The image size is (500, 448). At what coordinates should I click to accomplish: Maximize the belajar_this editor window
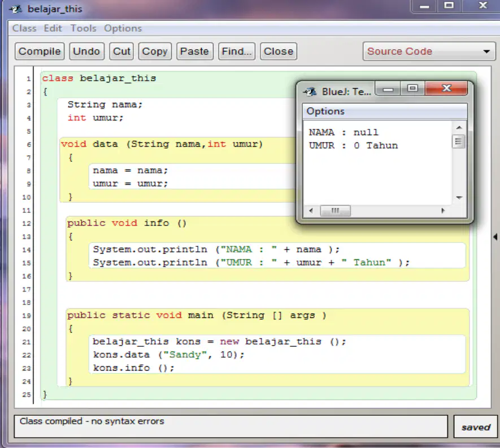coord(449,6)
